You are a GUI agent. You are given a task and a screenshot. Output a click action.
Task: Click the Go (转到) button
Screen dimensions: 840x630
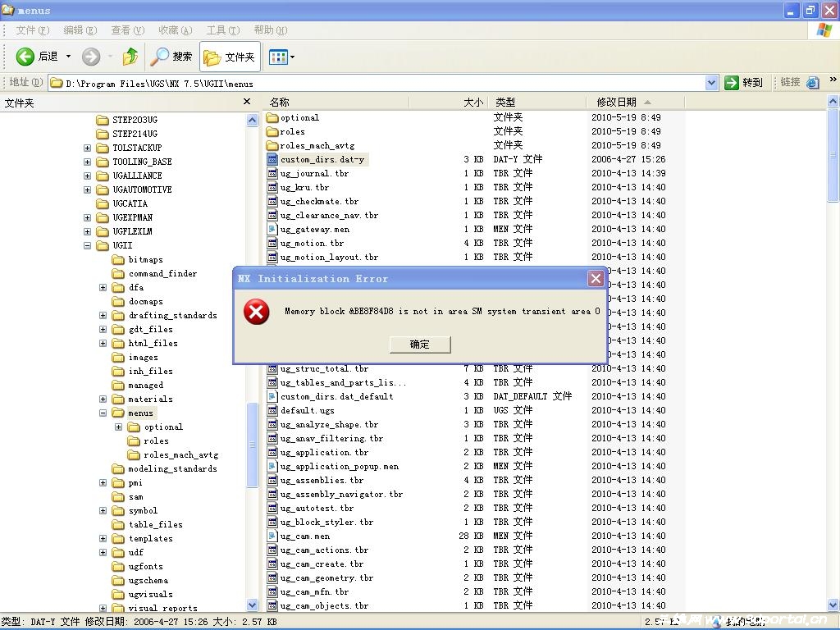coord(743,83)
